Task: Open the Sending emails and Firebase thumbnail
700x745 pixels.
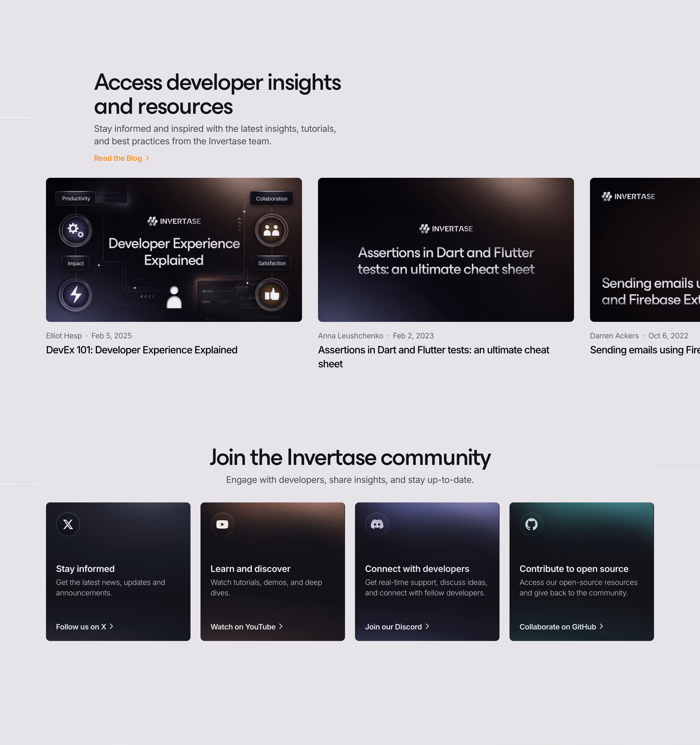Action: click(645, 250)
